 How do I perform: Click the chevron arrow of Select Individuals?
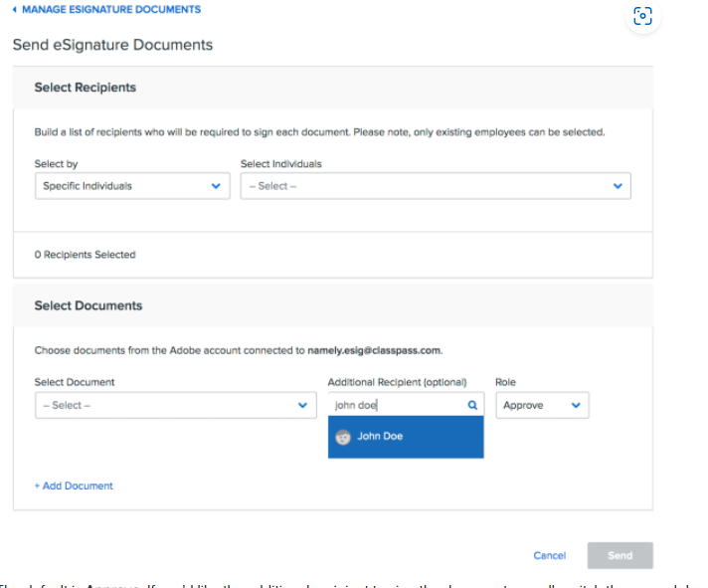click(x=618, y=186)
